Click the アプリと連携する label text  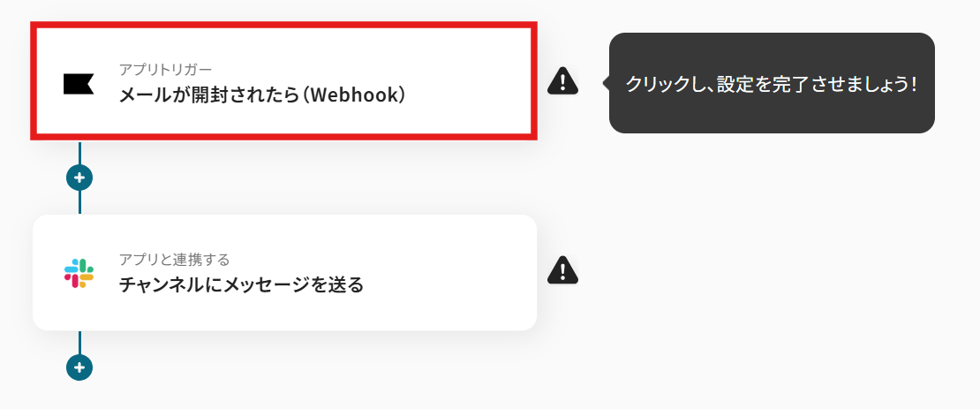175,258
